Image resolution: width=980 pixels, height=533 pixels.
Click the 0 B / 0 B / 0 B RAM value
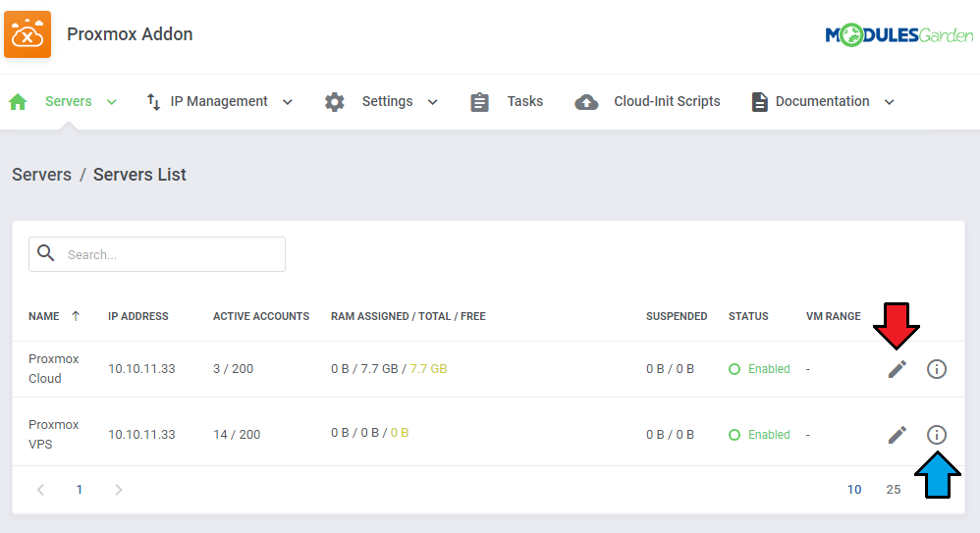[369, 433]
